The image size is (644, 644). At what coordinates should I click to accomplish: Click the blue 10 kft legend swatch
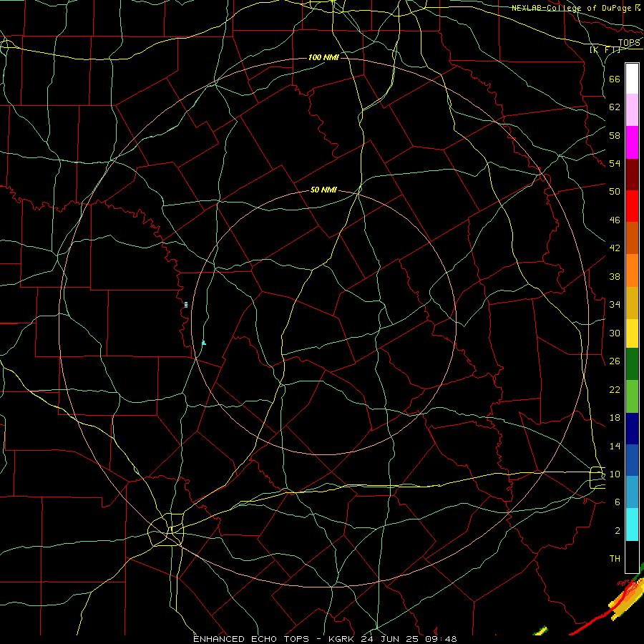point(632,460)
